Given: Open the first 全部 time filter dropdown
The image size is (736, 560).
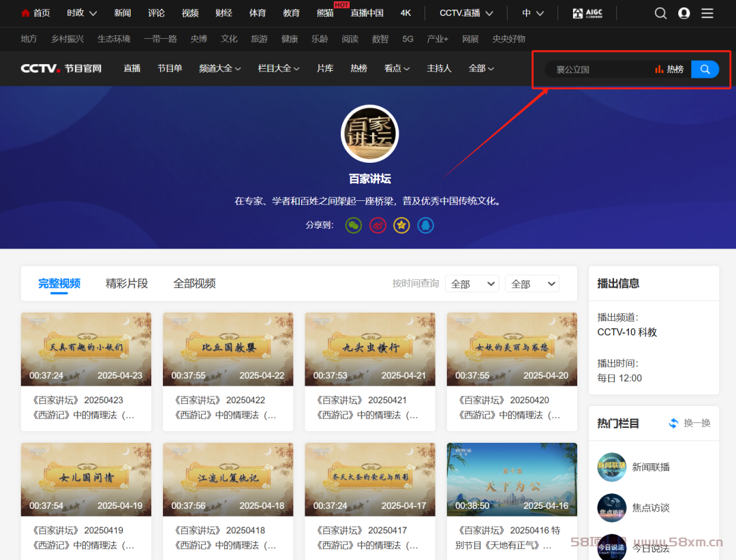Looking at the screenshot, I should 472,284.
